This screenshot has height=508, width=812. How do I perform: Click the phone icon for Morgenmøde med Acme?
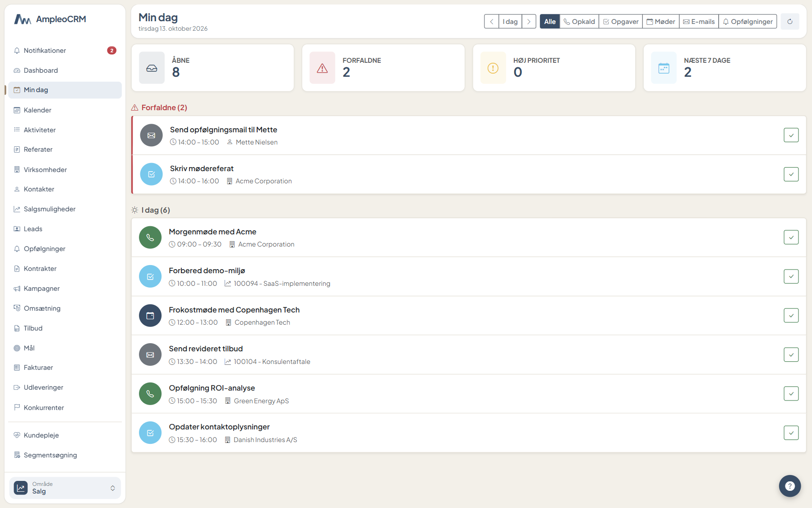pyautogui.click(x=150, y=238)
